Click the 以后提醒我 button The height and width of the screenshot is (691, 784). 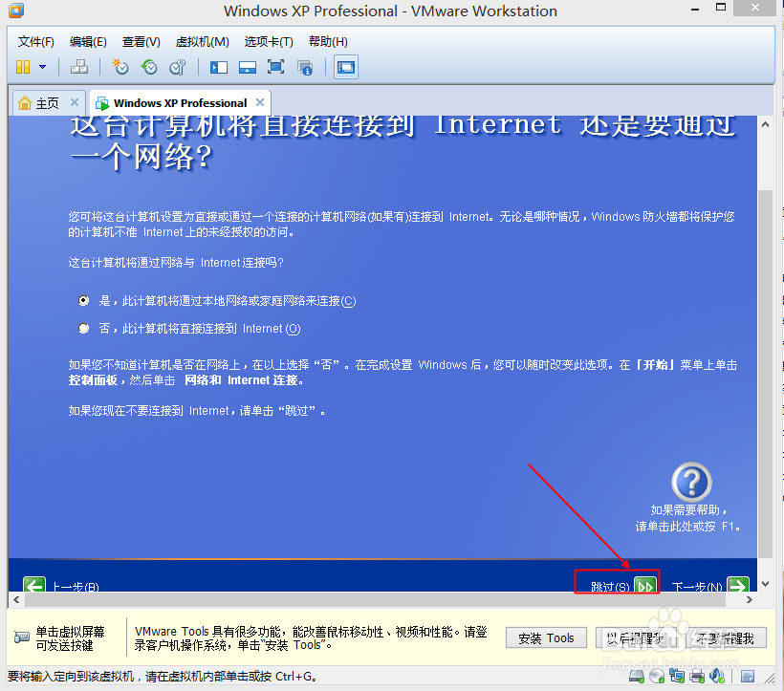click(x=636, y=638)
